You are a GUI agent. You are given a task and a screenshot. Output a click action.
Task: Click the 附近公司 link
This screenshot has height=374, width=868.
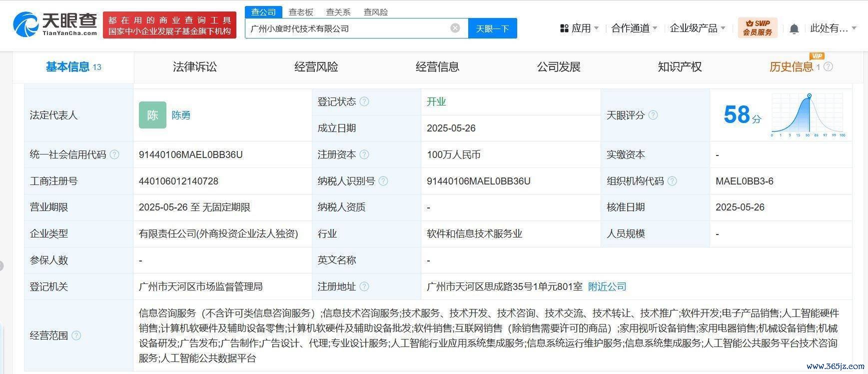click(607, 286)
